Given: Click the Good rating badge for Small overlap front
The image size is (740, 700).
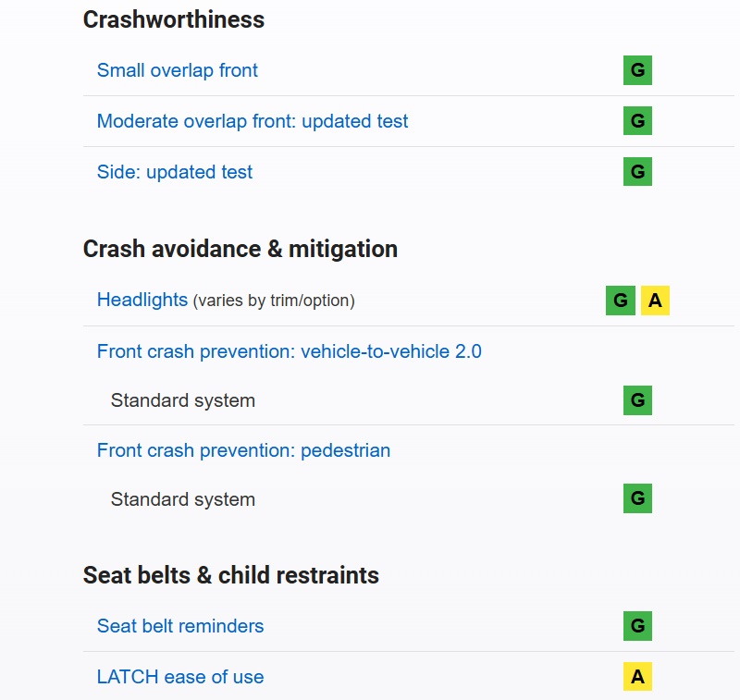Looking at the screenshot, I should [x=637, y=70].
